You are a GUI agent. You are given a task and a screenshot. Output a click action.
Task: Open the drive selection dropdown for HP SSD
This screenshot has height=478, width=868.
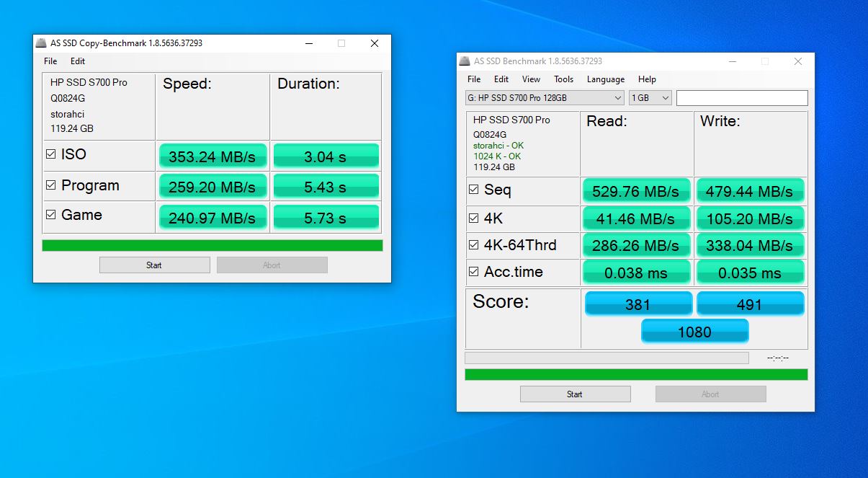(x=545, y=98)
